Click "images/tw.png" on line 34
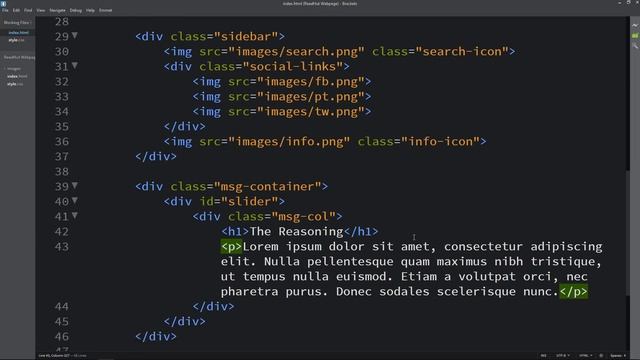 click(311, 111)
